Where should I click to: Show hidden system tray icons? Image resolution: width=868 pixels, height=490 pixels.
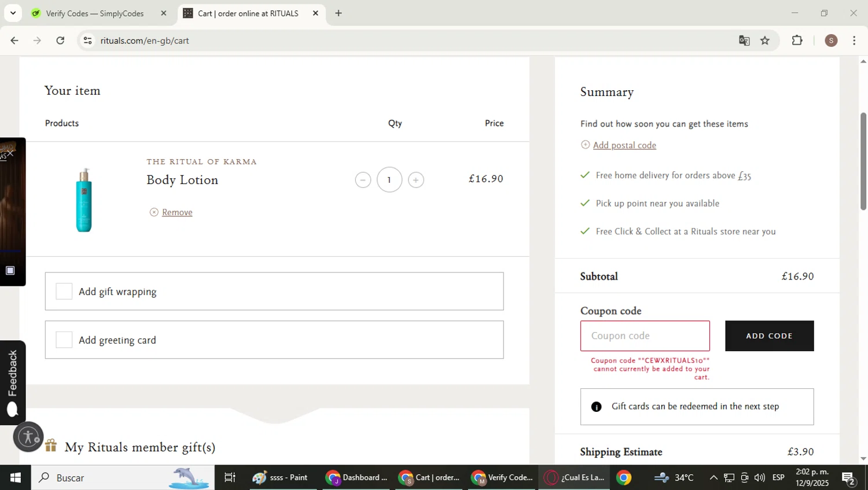click(x=713, y=478)
